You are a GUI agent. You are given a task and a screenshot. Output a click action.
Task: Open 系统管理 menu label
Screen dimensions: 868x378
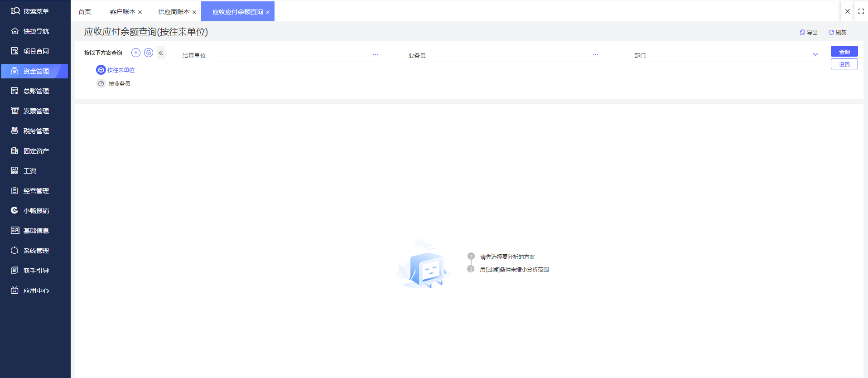36,251
